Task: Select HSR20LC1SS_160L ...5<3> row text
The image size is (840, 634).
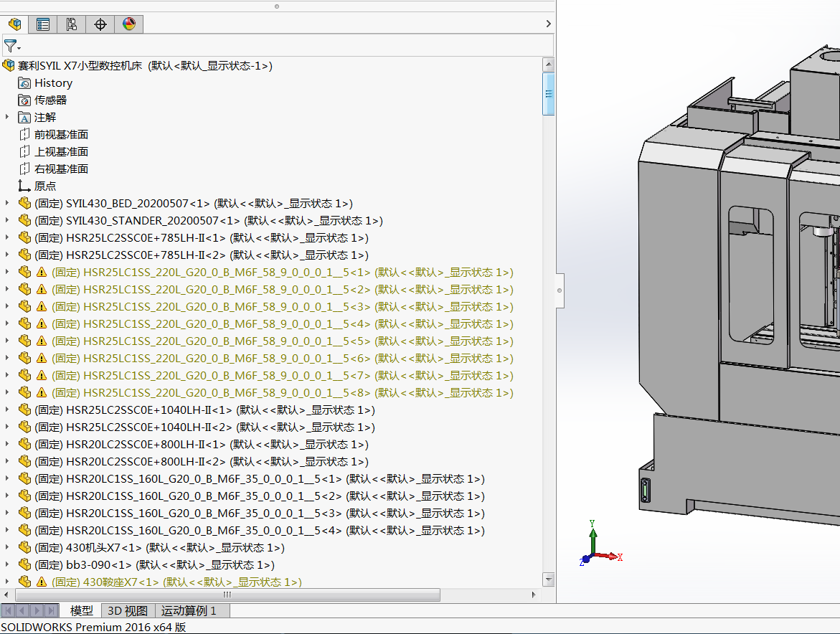Action: point(259,513)
